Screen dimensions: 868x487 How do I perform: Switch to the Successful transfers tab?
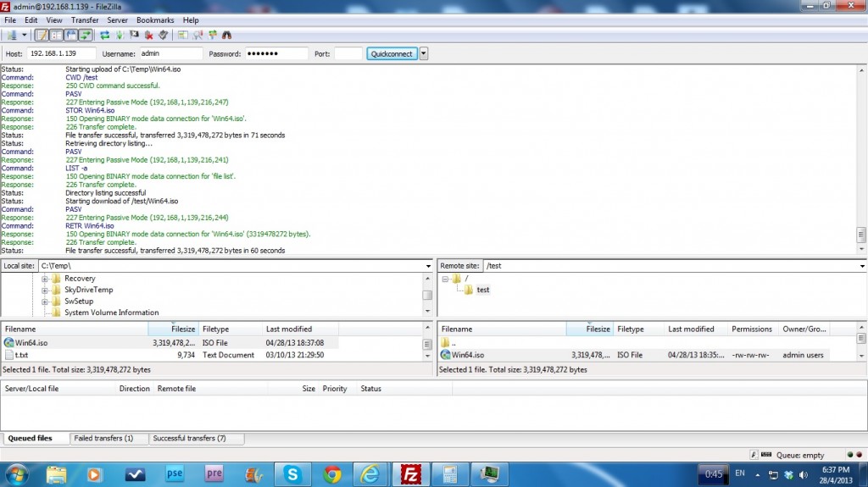[196, 439]
